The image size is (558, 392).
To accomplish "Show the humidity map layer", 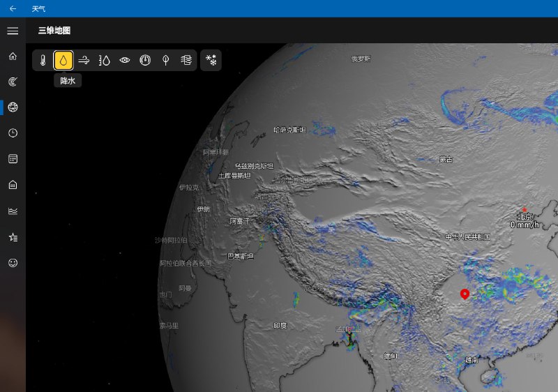I will (x=105, y=61).
